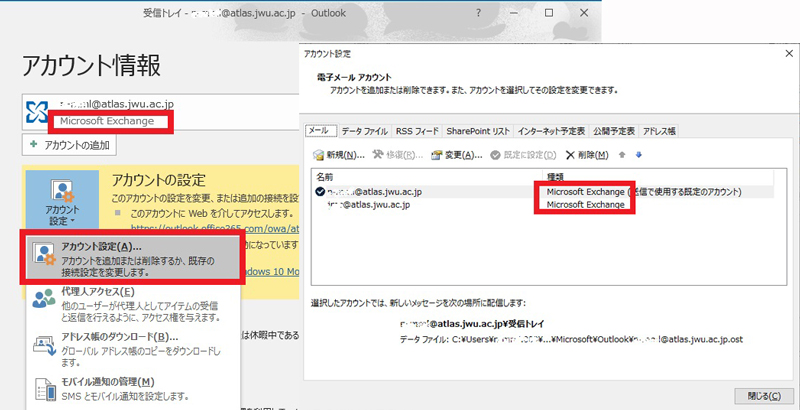The width and height of the screenshot is (800, 410).
Task: Select アカウント設定(A)... menu entry
Action: 131,260
